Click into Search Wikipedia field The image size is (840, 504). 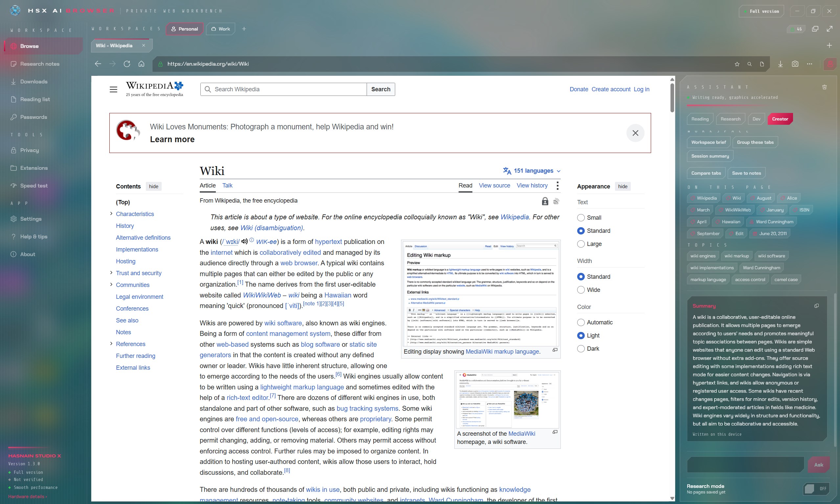(284, 89)
